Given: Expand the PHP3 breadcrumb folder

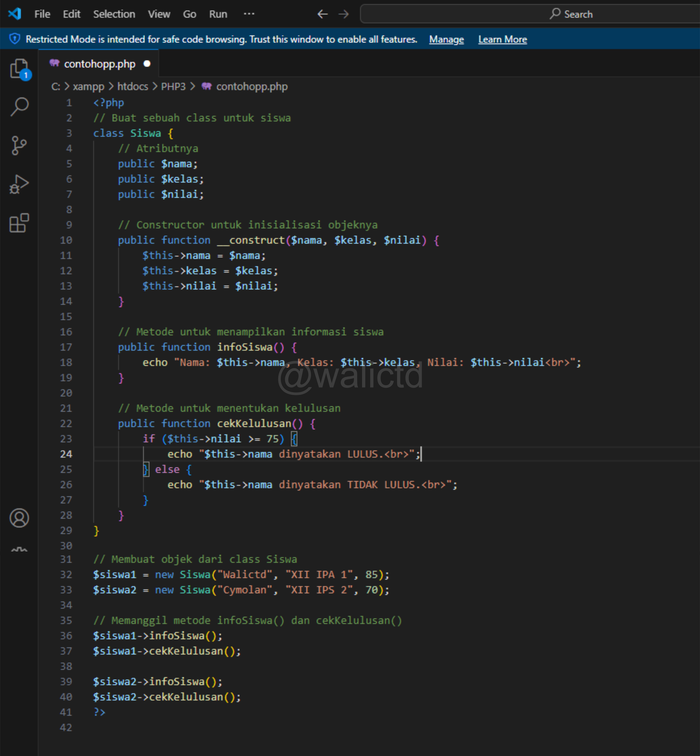Looking at the screenshot, I should 173,86.
